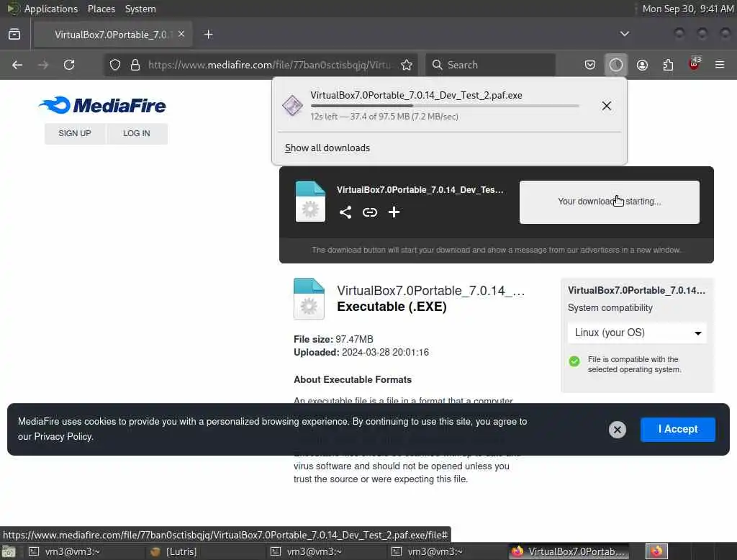Image resolution: width=737 pixels, height=560 pixels.
Task: Click the System compatibility label
Action: click(x=610, y=308)
